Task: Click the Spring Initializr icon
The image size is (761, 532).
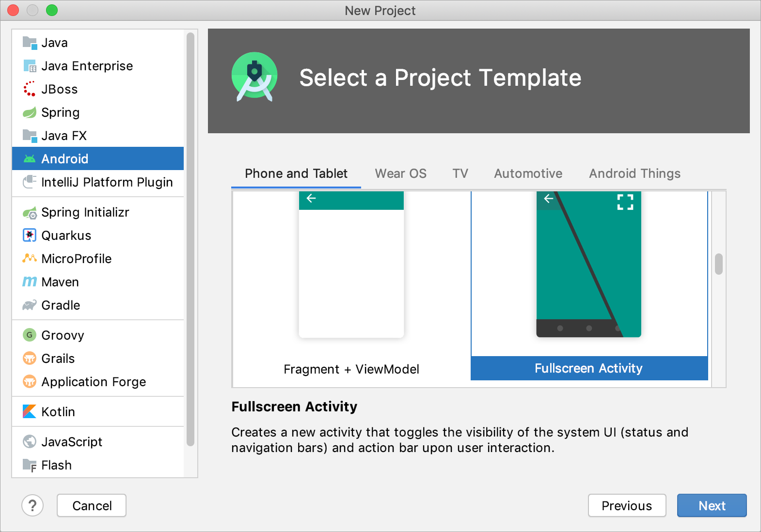Action: (x=30, y=212)
